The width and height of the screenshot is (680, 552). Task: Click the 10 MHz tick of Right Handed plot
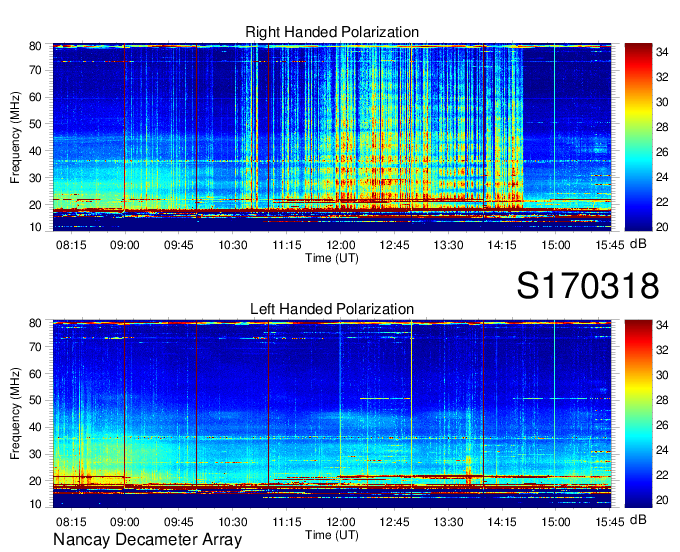(x=35, y=227)
